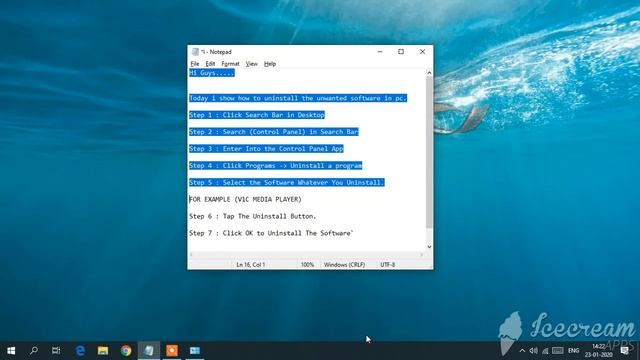
Task: Launch Microsoft Edge from taskbar
Action: point(80,351)
